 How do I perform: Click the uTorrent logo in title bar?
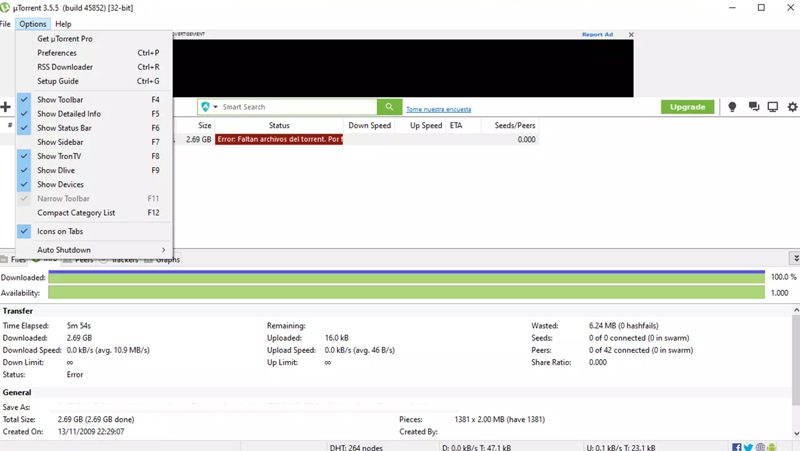tap(5, 8)
